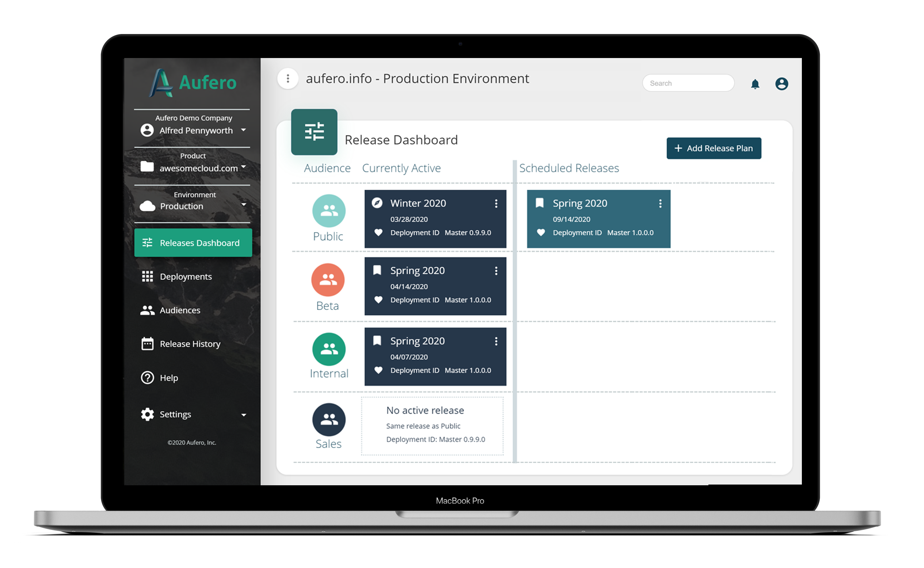Open the Internal Spring 2020 release title
This screenshot has width=924, height=568.
(418, 341)
